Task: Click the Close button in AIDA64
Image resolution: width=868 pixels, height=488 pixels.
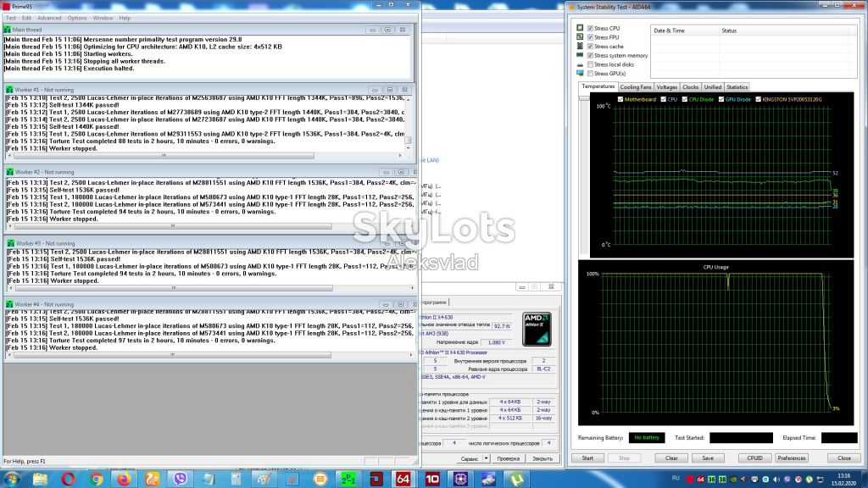Action: 844,458
